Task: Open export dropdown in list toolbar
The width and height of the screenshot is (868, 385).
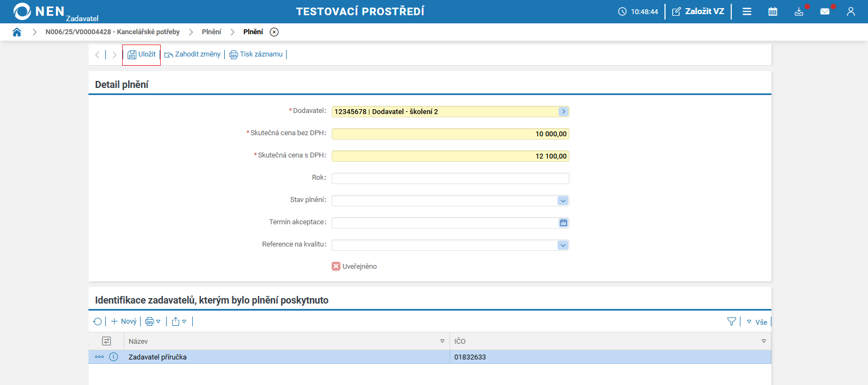Action: tap(179, 321)
